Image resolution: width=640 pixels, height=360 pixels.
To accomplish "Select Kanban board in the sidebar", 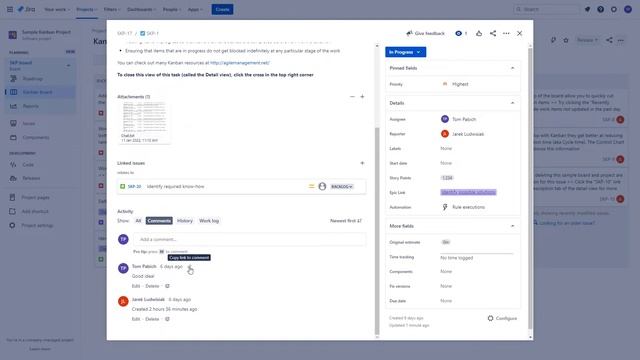I will click(x=40, y=92).
